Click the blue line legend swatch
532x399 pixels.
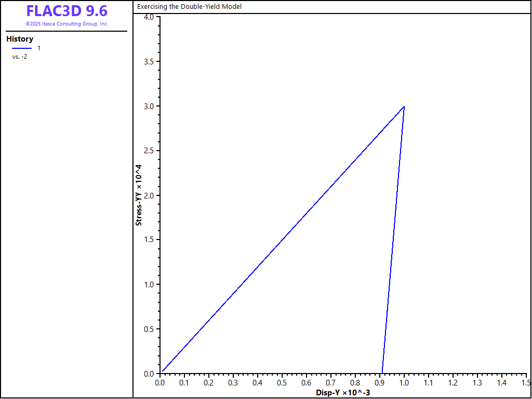click(x=21, y=48)
